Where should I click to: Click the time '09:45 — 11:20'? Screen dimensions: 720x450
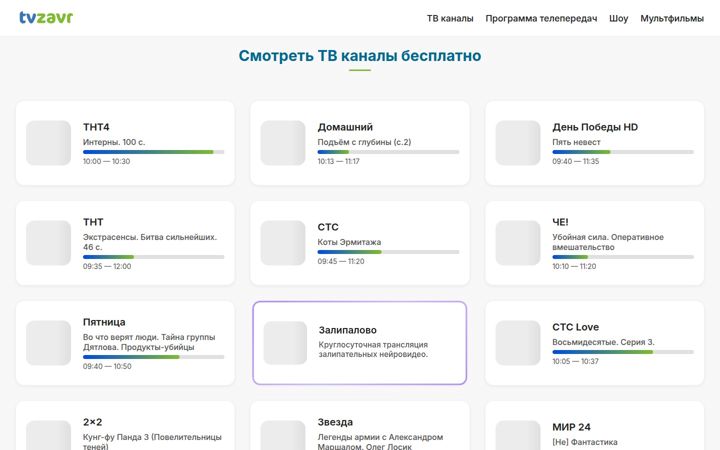[341, 262]
